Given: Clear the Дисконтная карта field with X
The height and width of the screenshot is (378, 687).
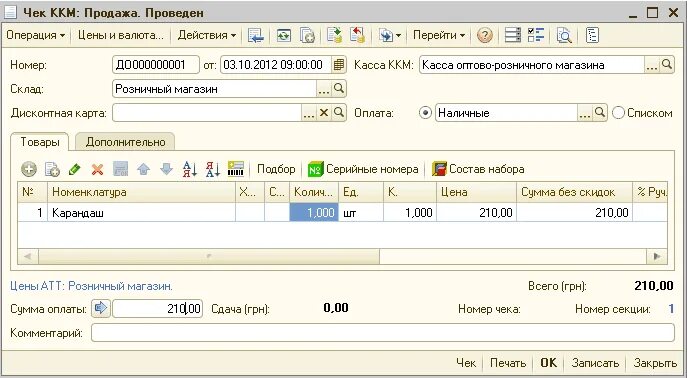Looking at the screenshot, I should (x=324, y=113).
